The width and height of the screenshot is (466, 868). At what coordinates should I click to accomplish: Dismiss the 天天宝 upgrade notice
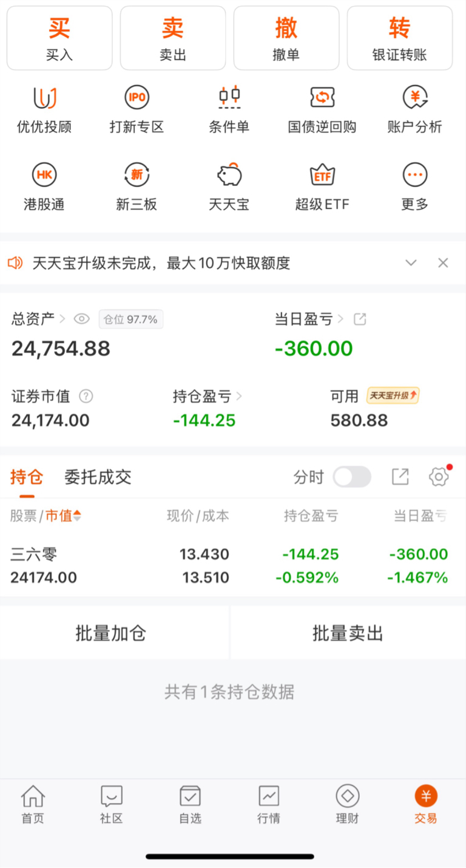pyautogui.click(x=444, y=263)
